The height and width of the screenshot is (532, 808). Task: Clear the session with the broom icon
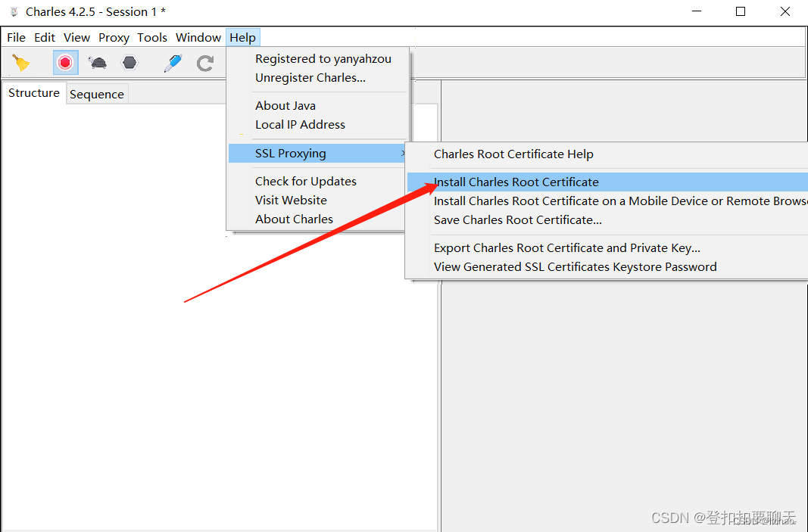pyautogui.click(x=21, y=63)
